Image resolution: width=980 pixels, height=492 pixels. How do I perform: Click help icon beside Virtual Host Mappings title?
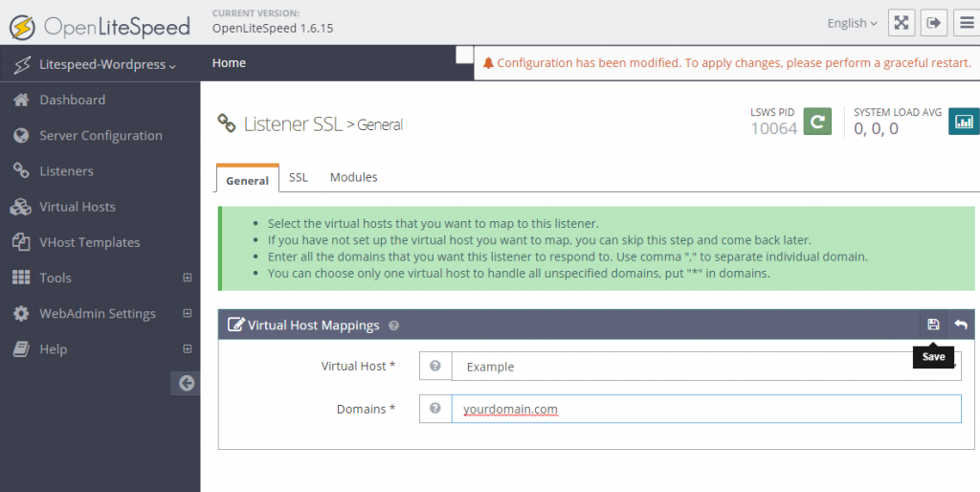point(393,325)
